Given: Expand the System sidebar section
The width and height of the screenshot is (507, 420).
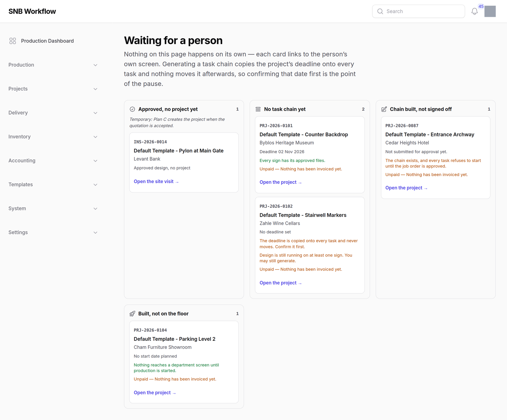Looking at the screenshot, I should [x=53, y=208].
